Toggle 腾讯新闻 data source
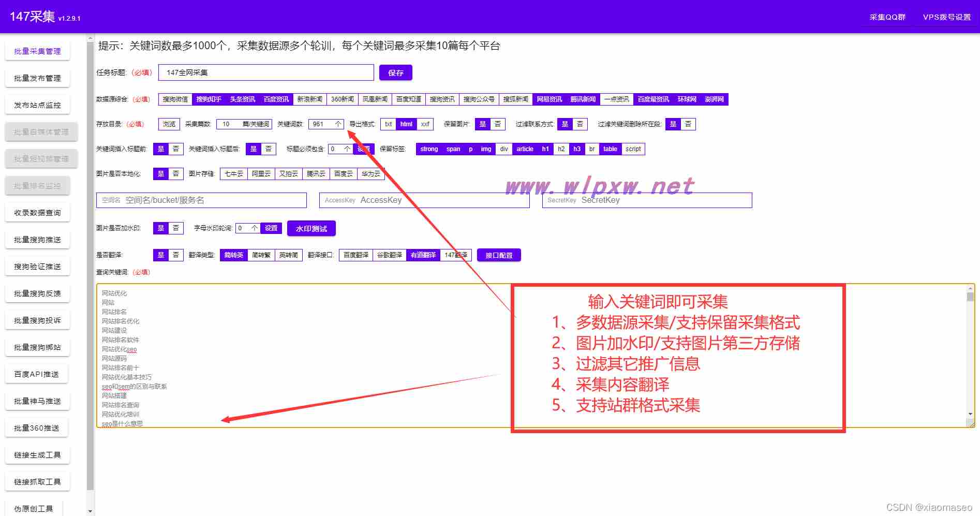 583,99
